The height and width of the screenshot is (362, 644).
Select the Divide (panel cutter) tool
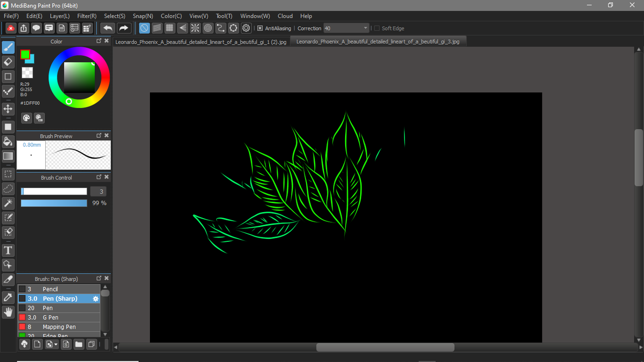click(x=8, y=279)
